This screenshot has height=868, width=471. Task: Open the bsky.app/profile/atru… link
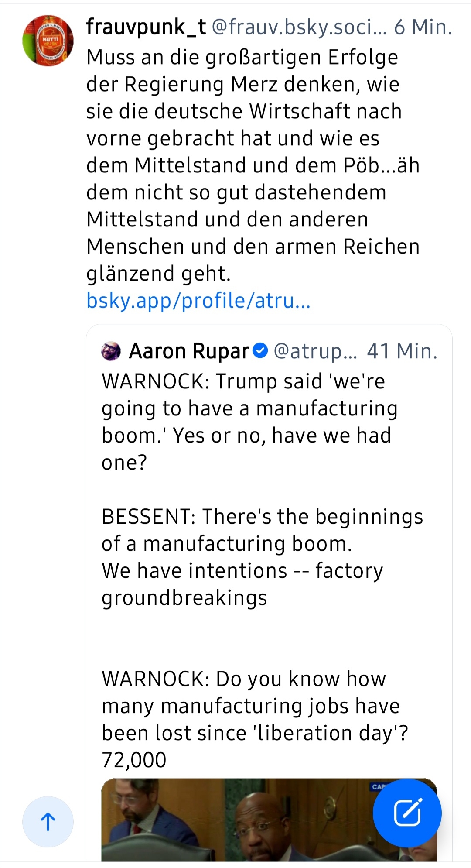198,301
